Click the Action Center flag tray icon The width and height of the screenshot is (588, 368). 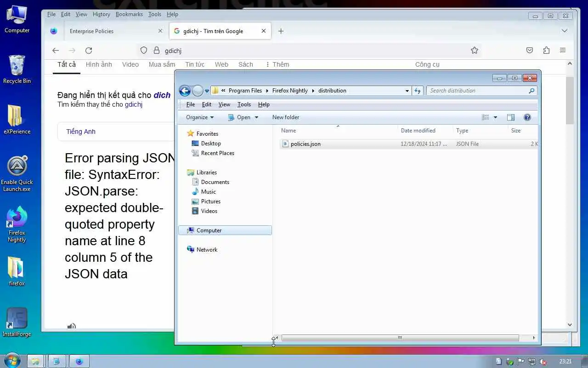click(521, 362)
